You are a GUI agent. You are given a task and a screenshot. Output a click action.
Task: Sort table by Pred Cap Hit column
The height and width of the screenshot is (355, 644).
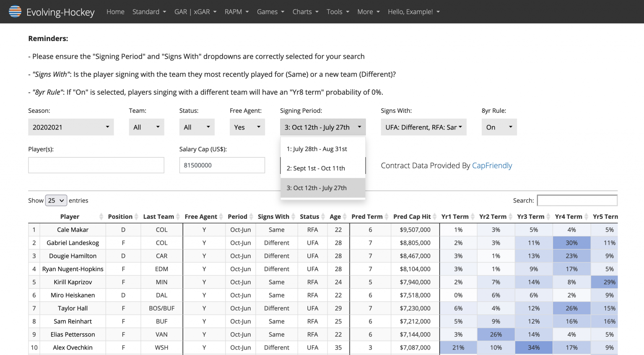[x=412, y=217]
